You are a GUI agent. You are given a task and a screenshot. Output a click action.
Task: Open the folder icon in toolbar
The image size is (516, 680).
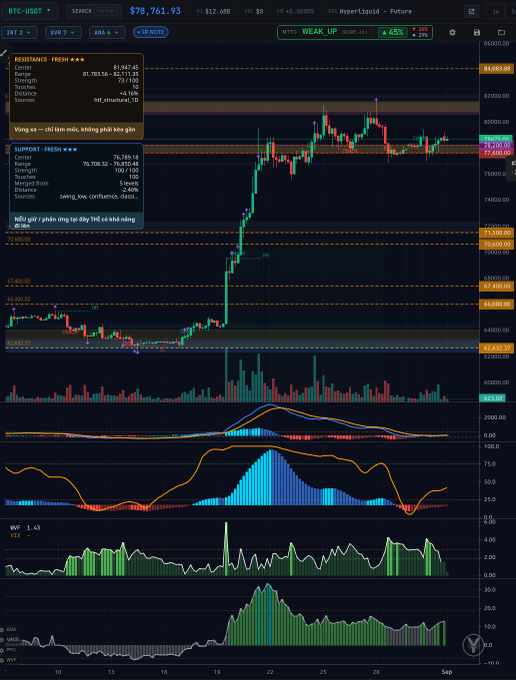point(501,33)
